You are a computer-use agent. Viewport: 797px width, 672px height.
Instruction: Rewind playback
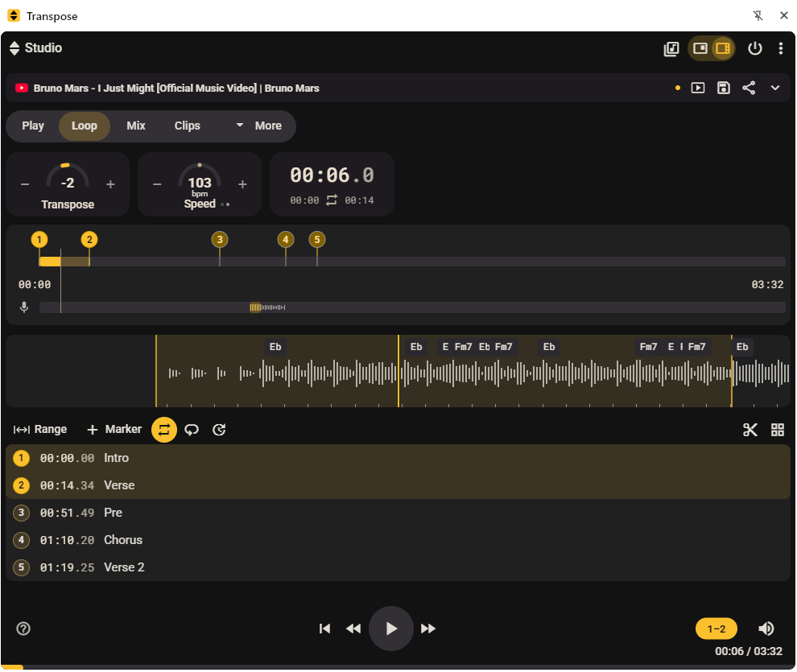pos(353,629)
